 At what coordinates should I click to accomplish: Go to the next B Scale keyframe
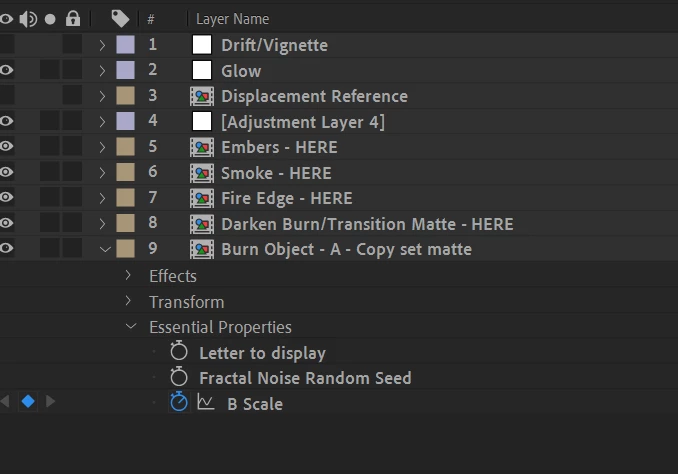click(x=51, y=401)
